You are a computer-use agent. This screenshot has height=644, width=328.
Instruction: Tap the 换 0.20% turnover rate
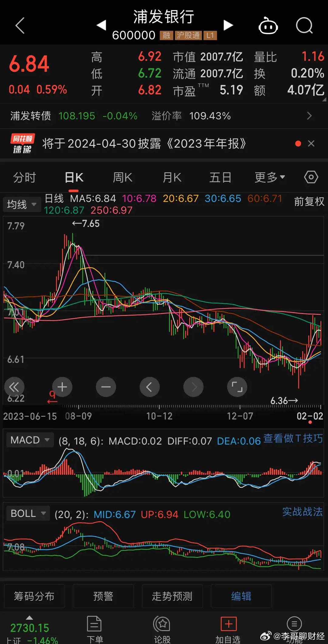pyautogui.click(x=308, y=73)
